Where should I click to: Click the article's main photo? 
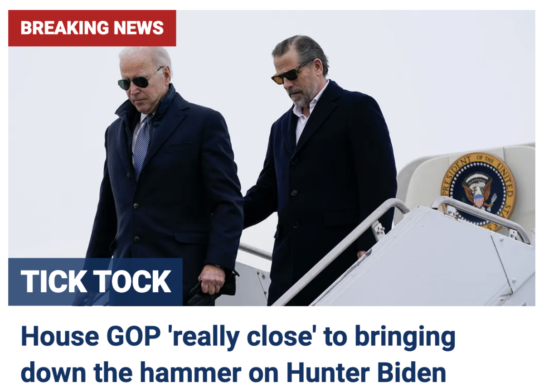click(x=272, y=158)
